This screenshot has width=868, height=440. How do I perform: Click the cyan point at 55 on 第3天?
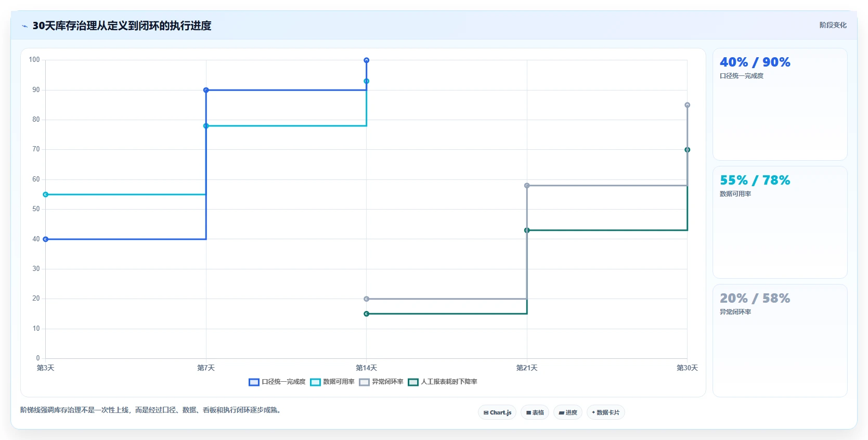(46, 195)
